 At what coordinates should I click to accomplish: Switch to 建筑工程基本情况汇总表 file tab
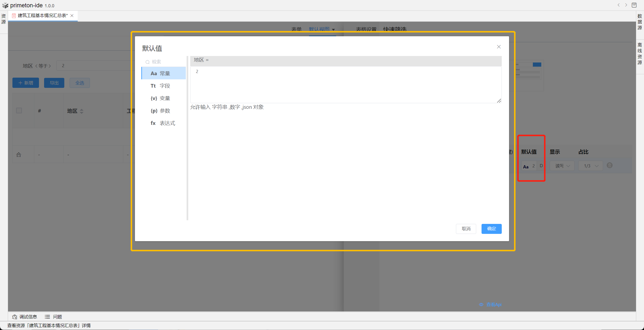tap(42, 16)
